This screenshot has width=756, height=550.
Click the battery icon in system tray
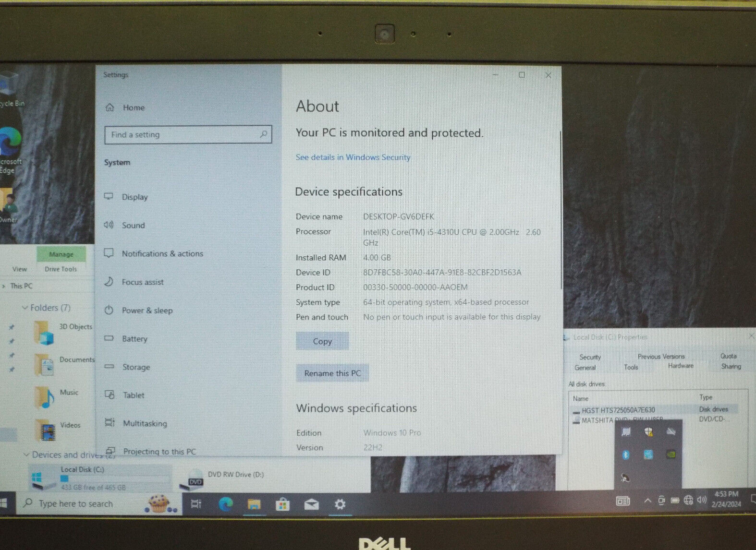pyautogui.click(x=675, y=501)
